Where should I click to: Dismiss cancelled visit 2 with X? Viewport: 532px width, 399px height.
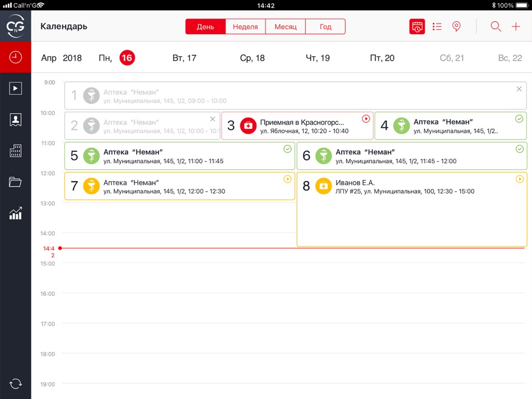(x=212, y=119)
